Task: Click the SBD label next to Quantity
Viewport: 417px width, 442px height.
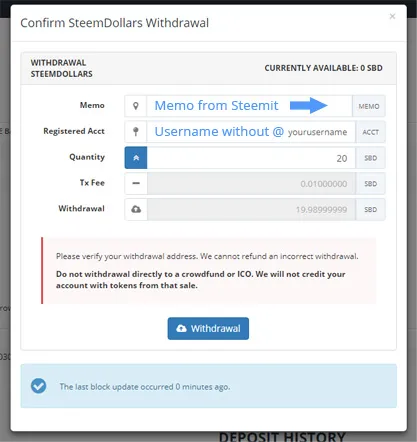Action: pos(370,158)
